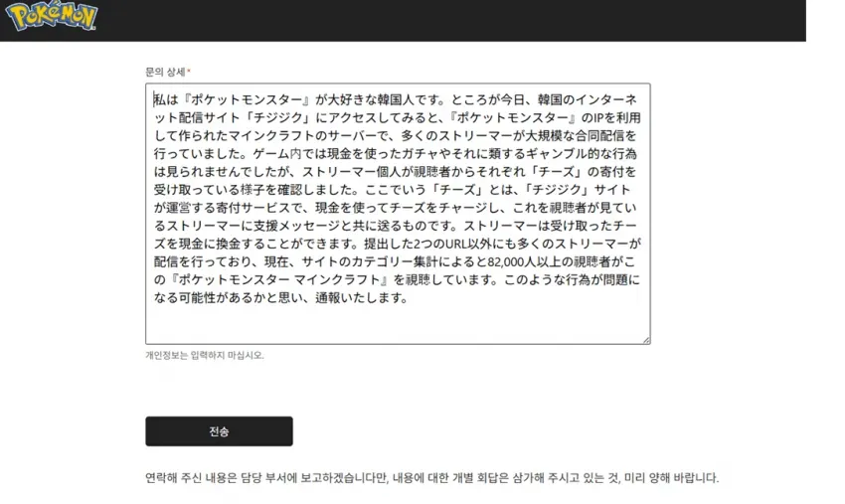Click the 연락해 주신 내용은 담당 부서에 notice
The image size is (845, 504).
[x=431, y=477]
